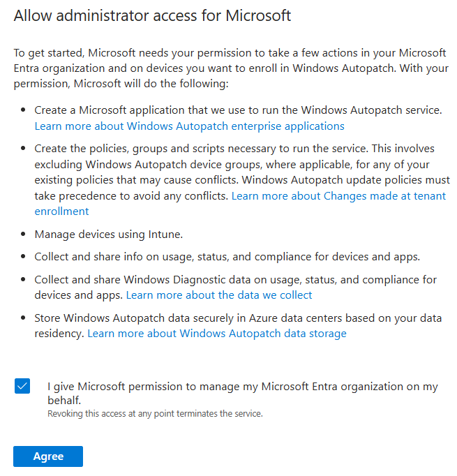This screenshot has height=476, width=457.
Task: Click 'Store Windows Autopatch data securely' text
Action: 238,318
